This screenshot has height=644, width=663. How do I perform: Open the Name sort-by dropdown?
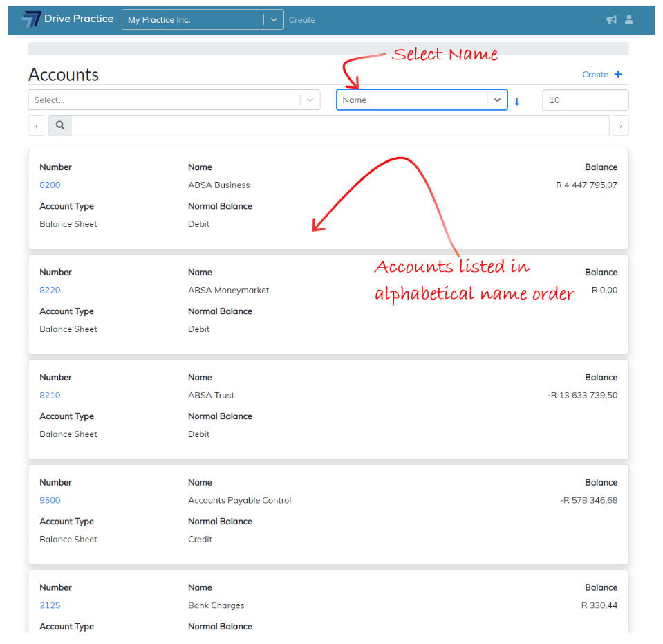pyautogui.click(x=422, y=100)
